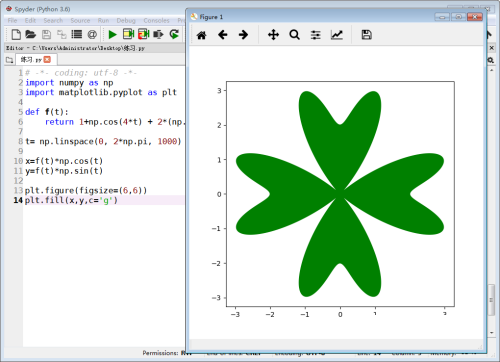Open the File menu
Image resolution: width=500 pixels, height=362 pixels.
pos(12,21)
